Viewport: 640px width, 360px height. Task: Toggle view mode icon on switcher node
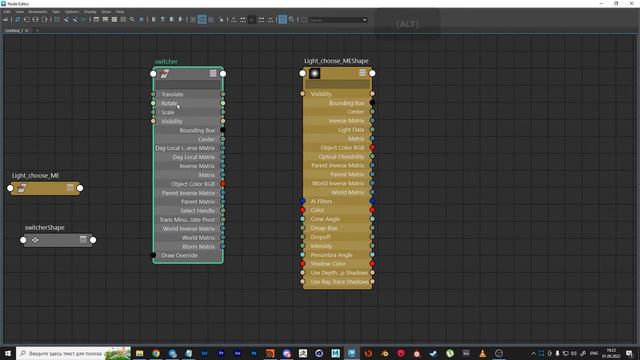point(213,73)
